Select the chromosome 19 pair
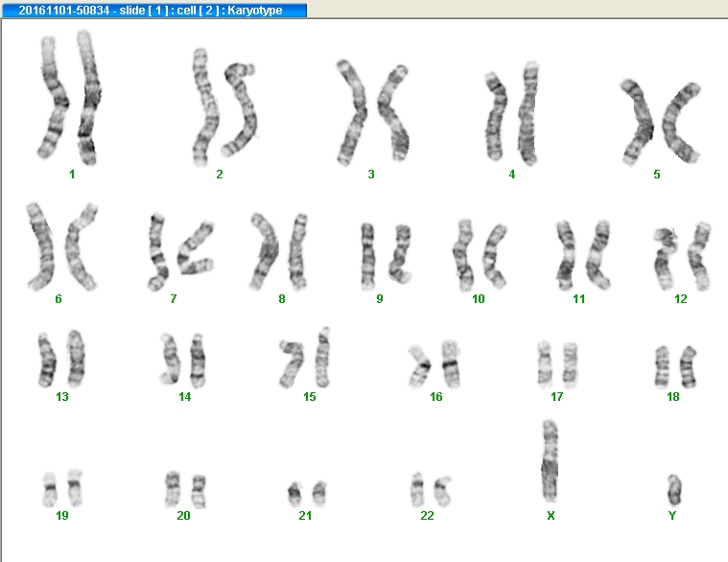The width and height of the screenshot is (728, 562). point(62,488)
